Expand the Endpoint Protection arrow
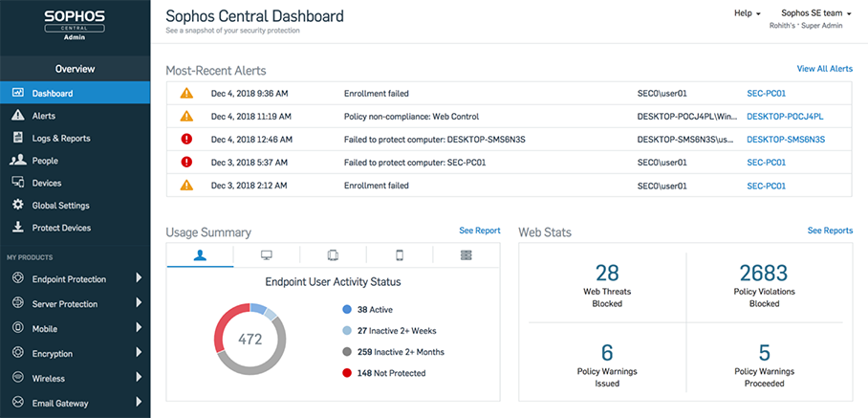 point(139,279)
